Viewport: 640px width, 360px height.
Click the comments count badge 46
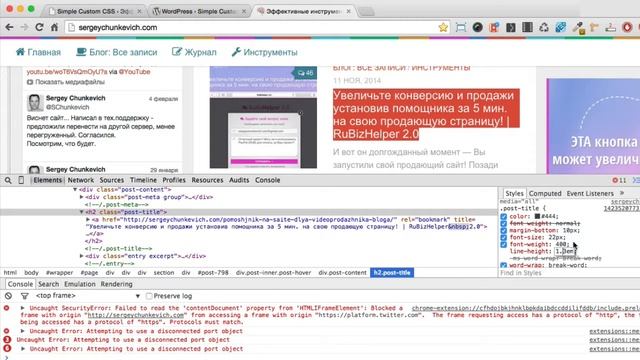305,73
